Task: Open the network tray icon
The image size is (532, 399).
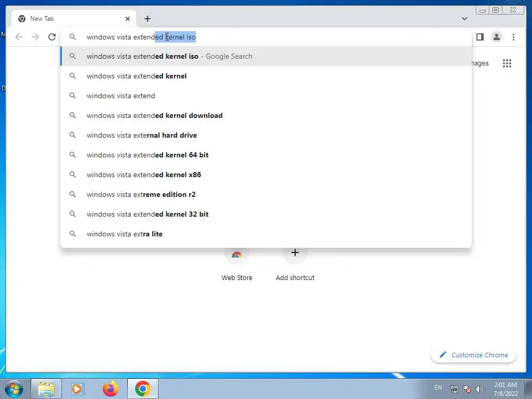Action: [454, 389]
